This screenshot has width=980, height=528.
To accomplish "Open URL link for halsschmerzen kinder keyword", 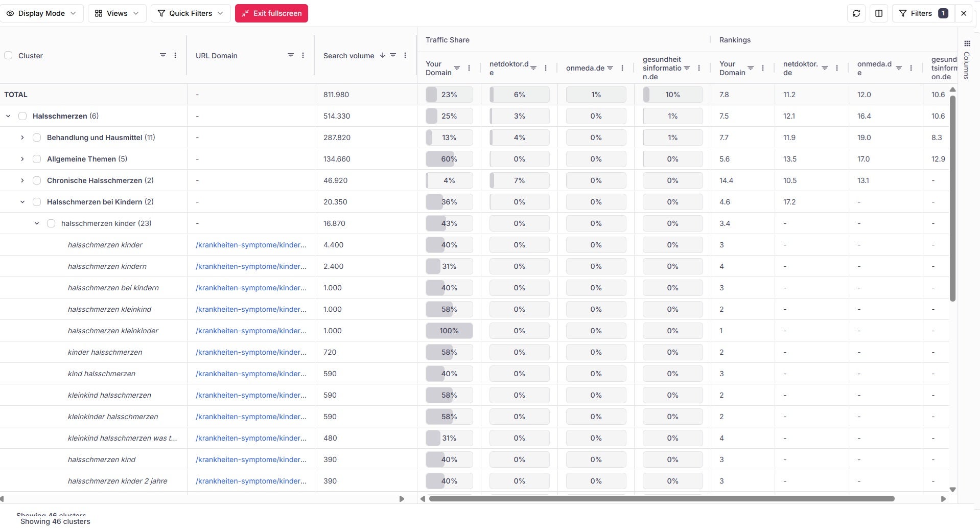I will pos(251,245).
